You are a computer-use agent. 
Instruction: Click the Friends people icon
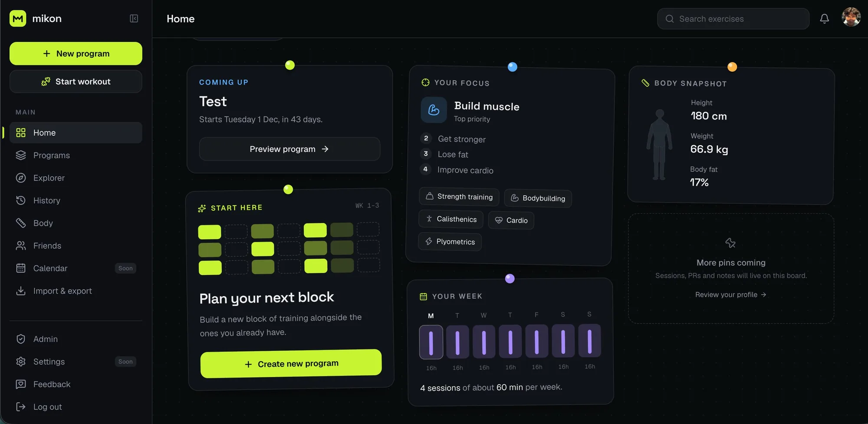point(21,246)
